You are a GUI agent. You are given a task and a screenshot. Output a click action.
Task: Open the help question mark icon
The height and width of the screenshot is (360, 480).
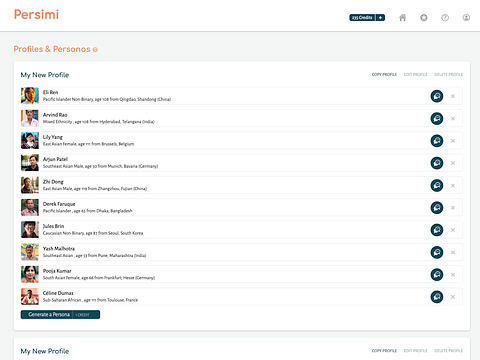pyautogui.click(x=445, y=18)
